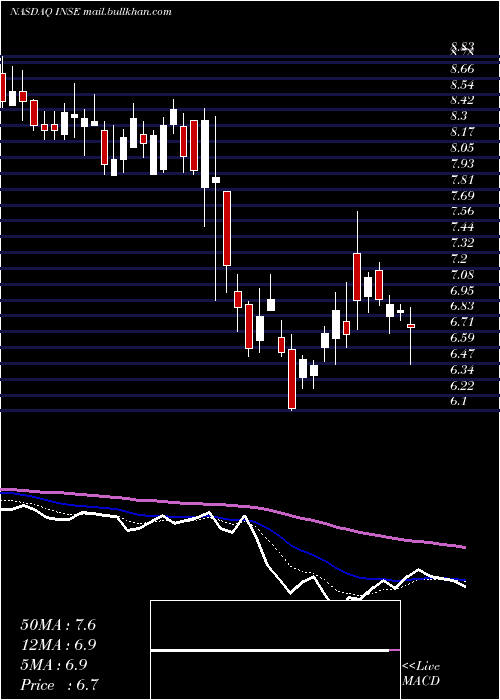Image resolution: width=500 pixels, height=700 pixels.
Task: Select the 7.44 price axis label
Action: tap(462, 227)
